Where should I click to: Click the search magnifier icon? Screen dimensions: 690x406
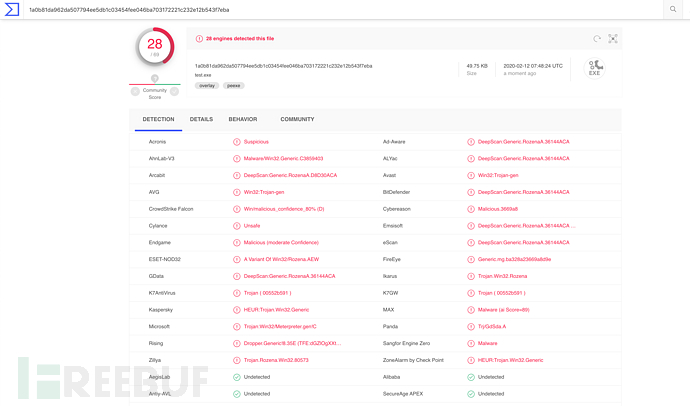[673, 9]
